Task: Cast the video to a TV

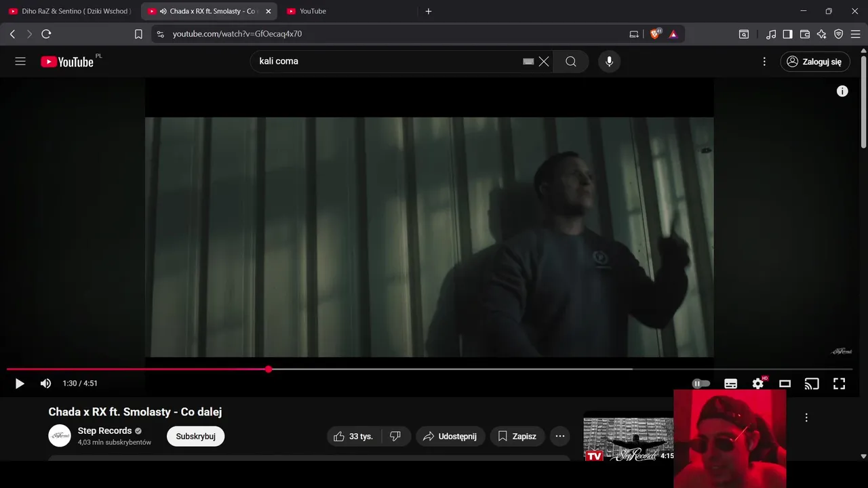Action: pos(812,384)
